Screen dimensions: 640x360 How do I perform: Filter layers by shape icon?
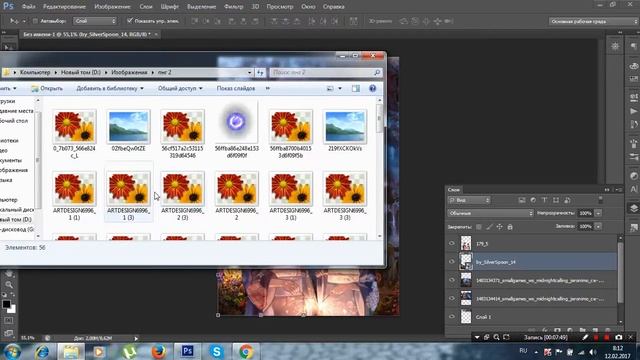coord(556,200)
